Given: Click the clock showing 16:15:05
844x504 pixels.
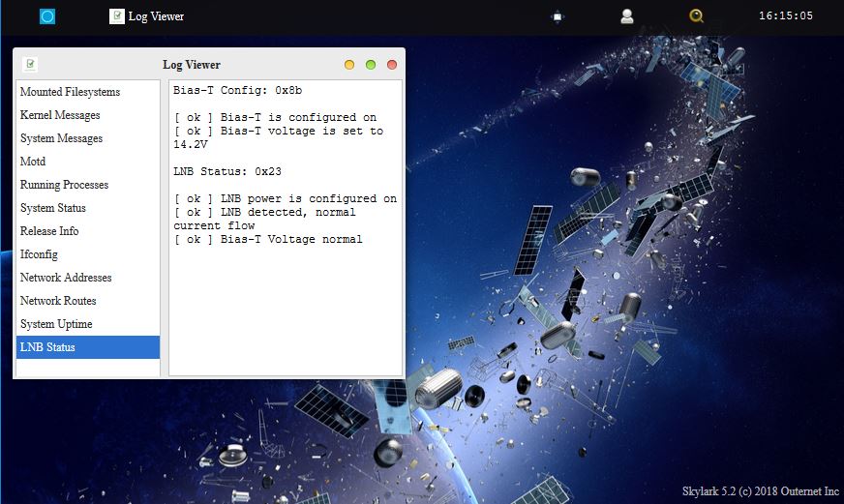Looking at the screenshot, I should (786, 15).
